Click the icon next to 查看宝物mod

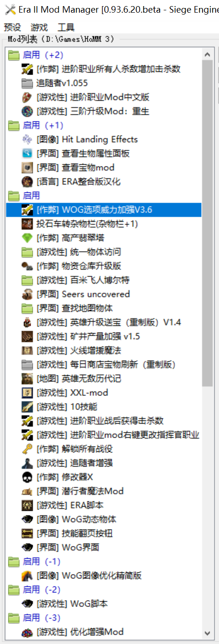coord(27,167)
